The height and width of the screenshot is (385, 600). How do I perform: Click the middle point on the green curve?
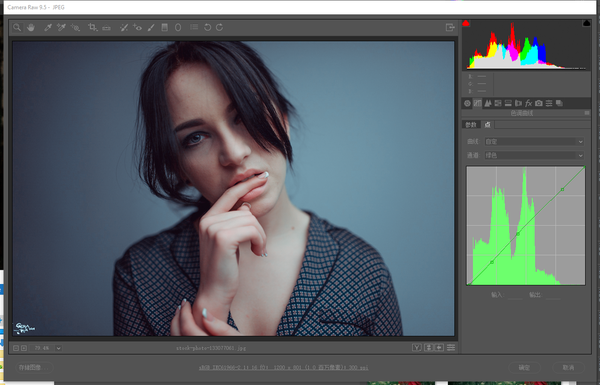pyautogui.click(x=518, y=234)
